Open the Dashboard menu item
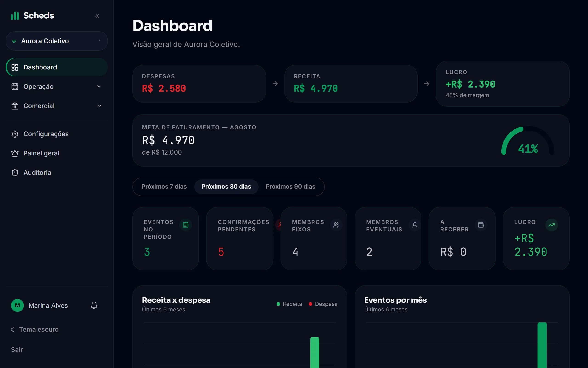Image resolution: width=588 pixels, height=368 pixels. coord(57,67)
